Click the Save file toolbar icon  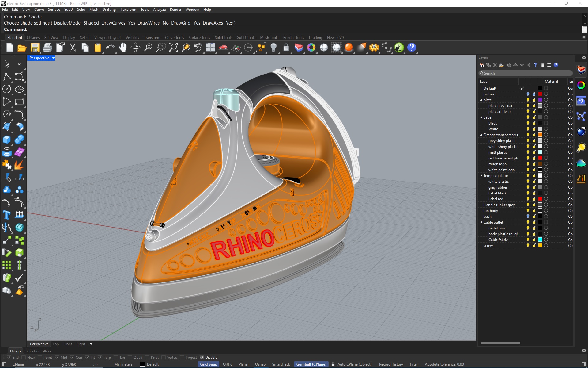[35, 48]
